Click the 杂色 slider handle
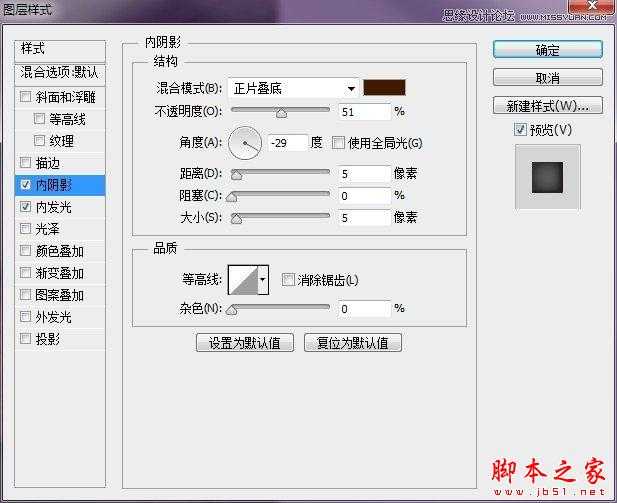The height and width of the screenshot is (503, 617). (232, 310)
